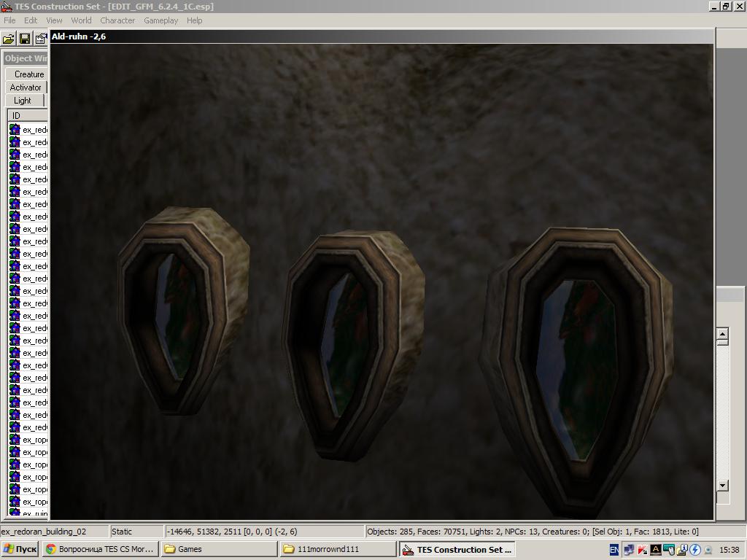
Task: Click the webcam tray icon
Action: [x=708, y=550]
